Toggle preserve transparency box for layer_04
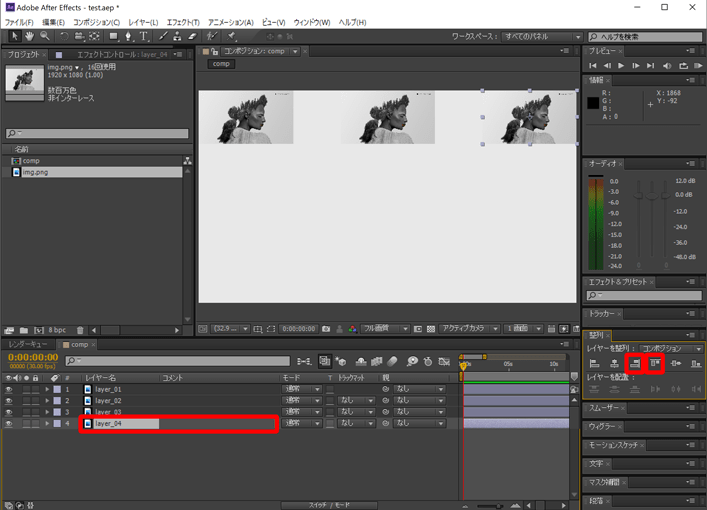The image size is (707, 510). (330, 423)
